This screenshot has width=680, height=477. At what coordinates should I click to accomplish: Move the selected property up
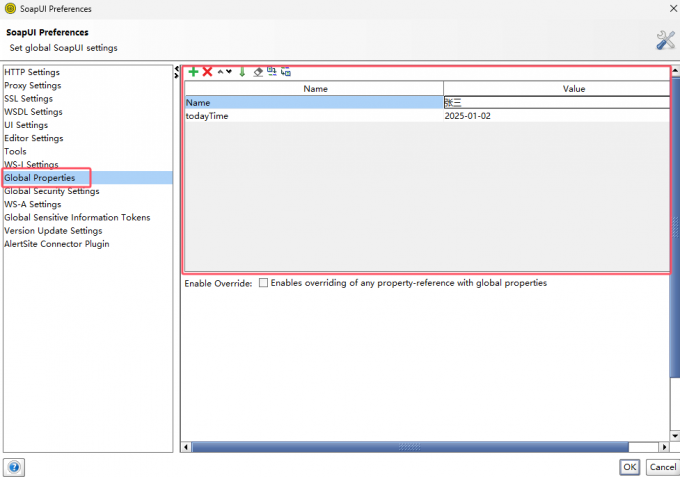click(220, 72)
